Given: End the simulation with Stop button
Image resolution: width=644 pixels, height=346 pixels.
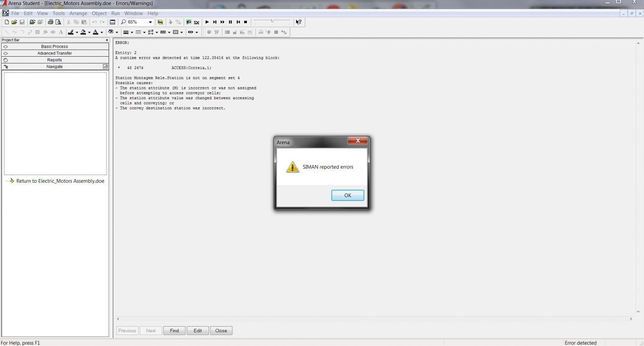Looking at the screenshot, I should click(x=246, y=22).
